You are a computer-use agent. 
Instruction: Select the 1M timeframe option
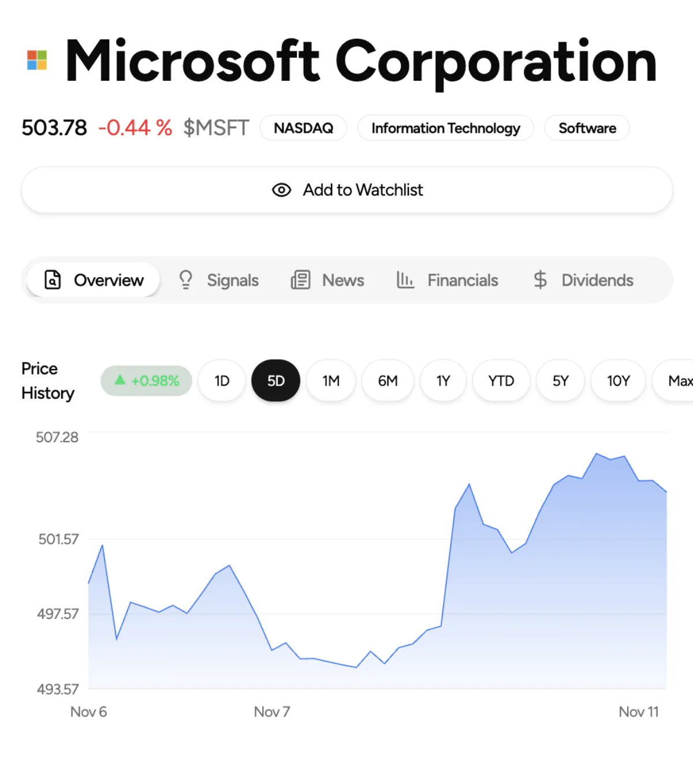330,380
